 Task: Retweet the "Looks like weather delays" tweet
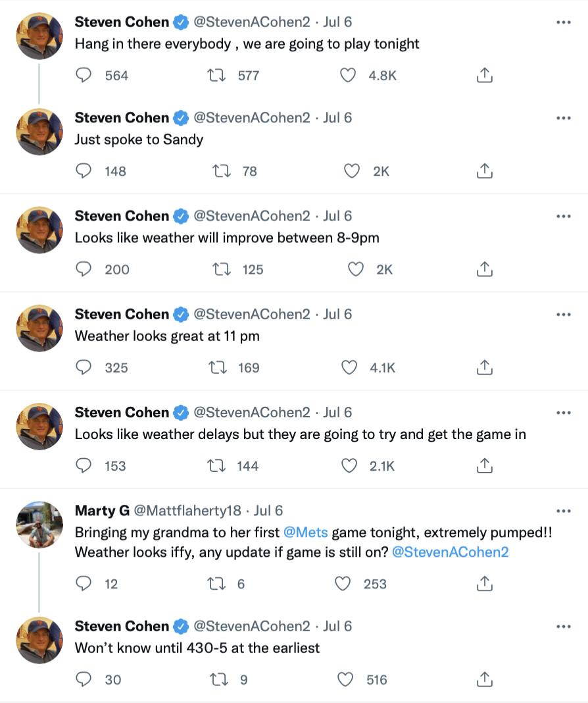(216, 466)
